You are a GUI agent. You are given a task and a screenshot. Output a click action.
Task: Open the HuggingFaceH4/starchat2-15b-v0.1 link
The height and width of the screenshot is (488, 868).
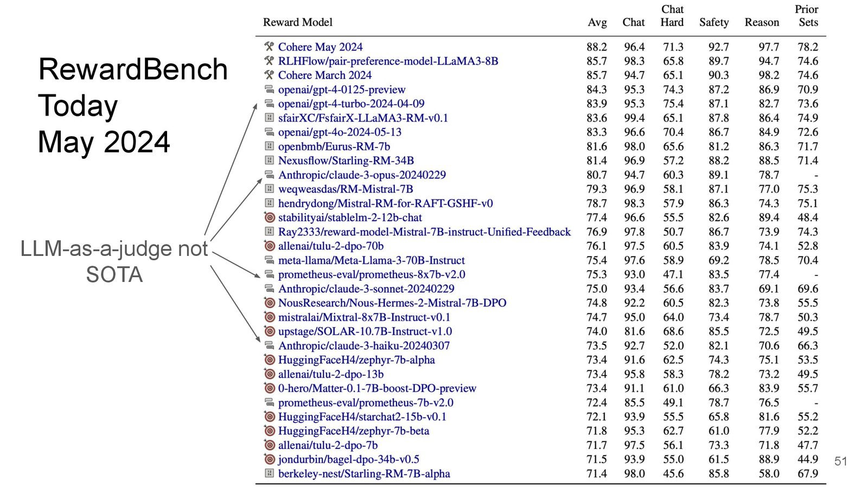pyautogui.click(x=362, y=417)
